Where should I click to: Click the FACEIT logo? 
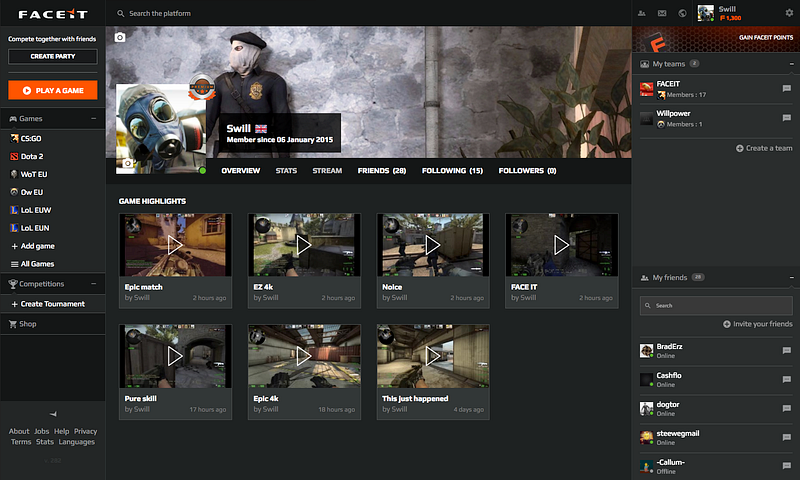click(x=53, y=14)
